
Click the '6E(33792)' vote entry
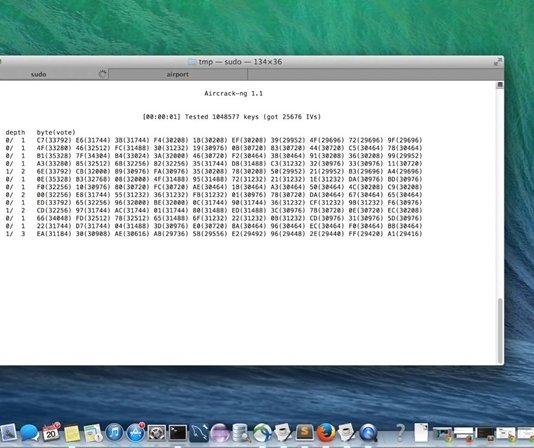pyautogui.click(x=54, y=171)
